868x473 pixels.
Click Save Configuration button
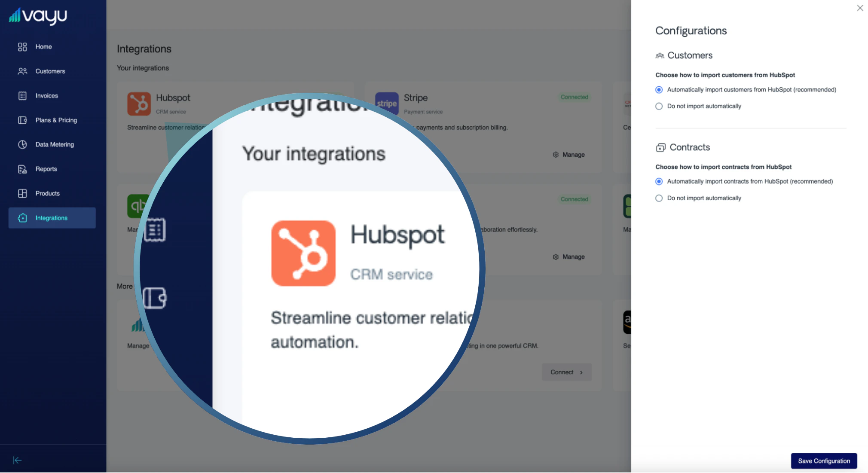click(824, 461)
